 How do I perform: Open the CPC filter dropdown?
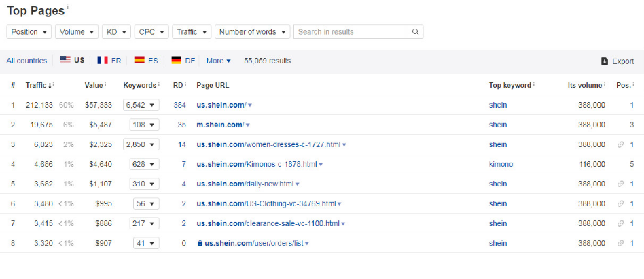click(x=151, y=32)
